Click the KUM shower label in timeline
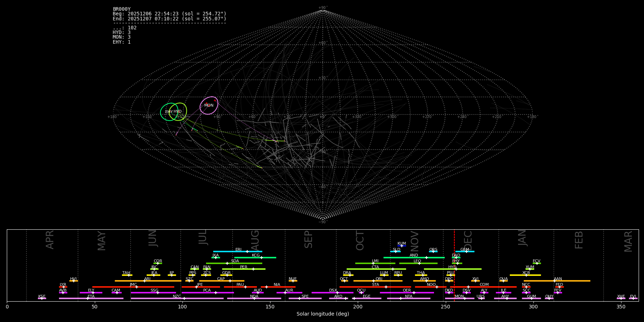Image resolution: width=644 pixels, height=322 pixels. [x=402, y=244]
